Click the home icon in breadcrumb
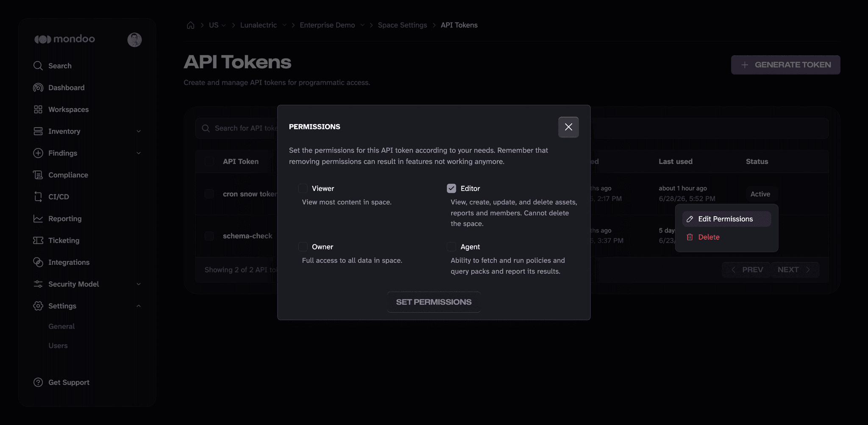868x425 pixels. click(191, 25)
